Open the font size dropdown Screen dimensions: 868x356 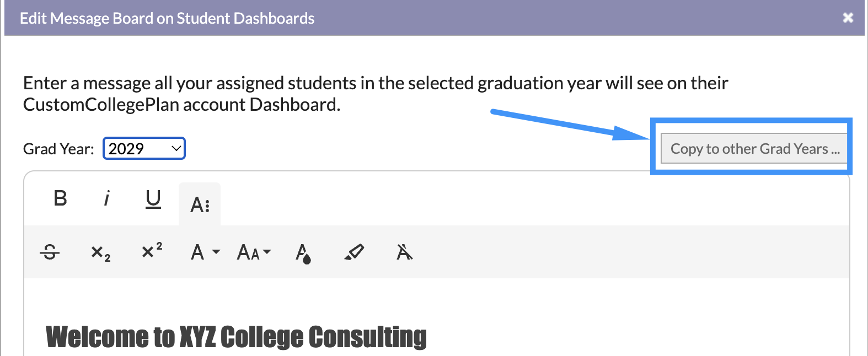pos(254,252)
